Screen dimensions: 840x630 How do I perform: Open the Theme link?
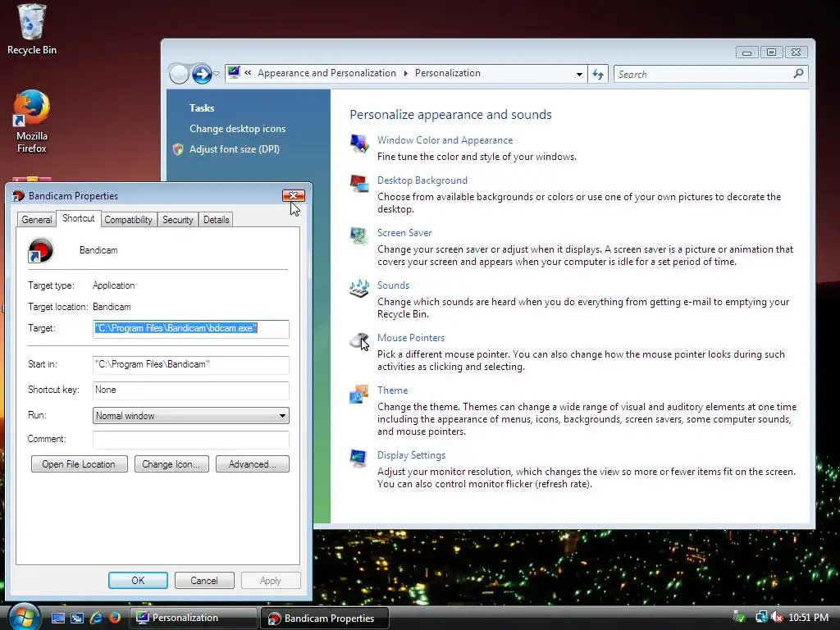pos(393,390)
